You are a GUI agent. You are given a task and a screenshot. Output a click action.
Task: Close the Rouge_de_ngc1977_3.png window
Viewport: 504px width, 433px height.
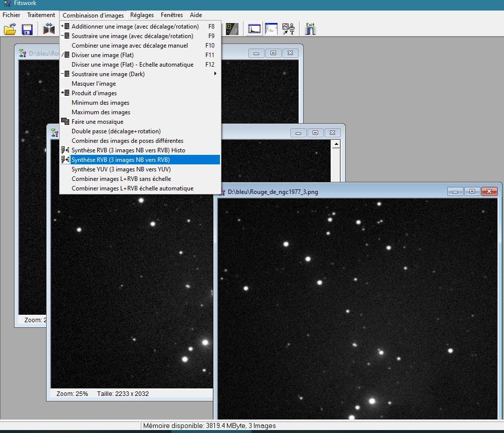(x=489, y=191)
